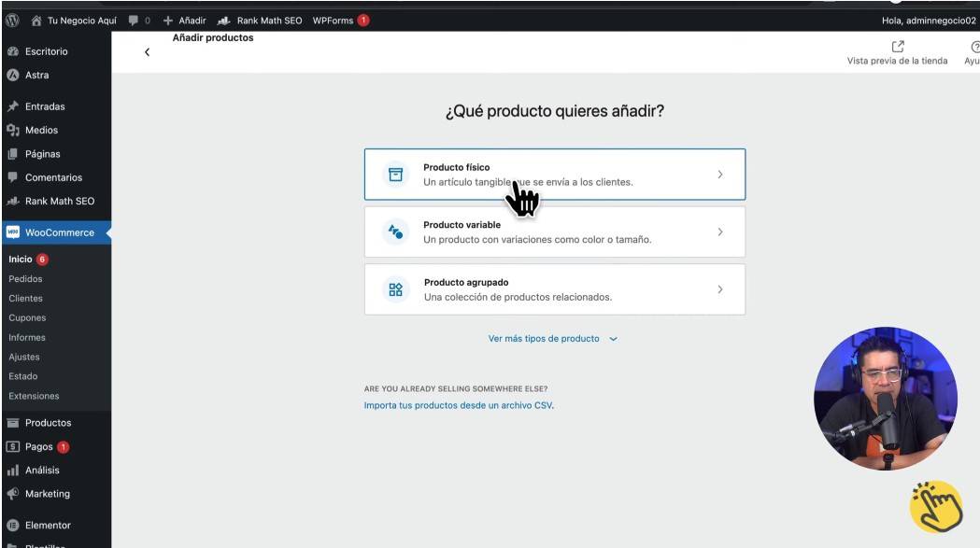
Task: Open WooCommerce menu in sidebar
Action: 56,232
